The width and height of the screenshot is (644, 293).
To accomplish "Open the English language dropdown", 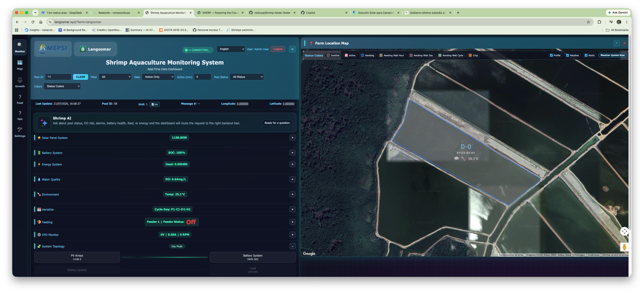I will pyautogui.click(x=231, y=49).
